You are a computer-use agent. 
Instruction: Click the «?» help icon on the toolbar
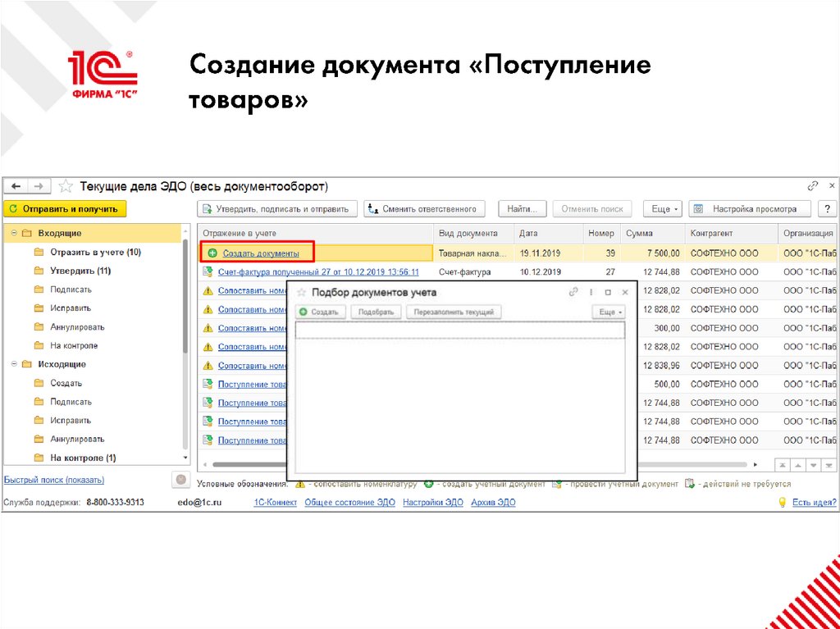(826, 207)
